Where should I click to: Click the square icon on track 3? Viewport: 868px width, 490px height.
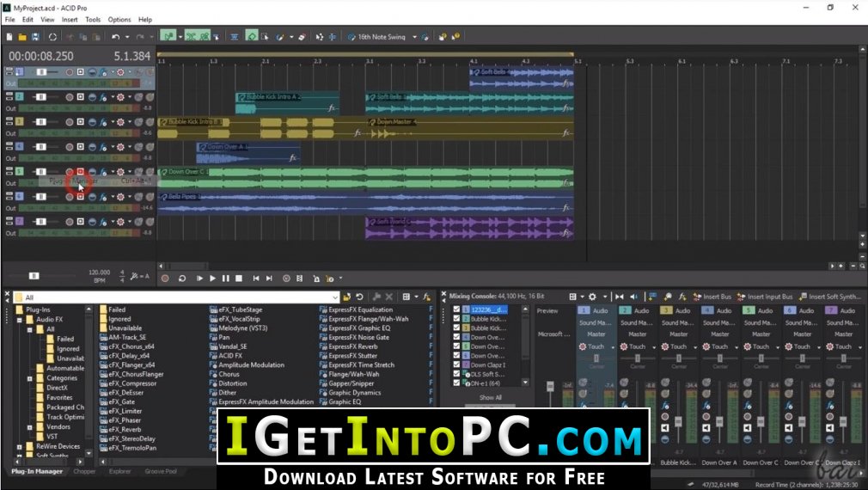(x=80, y=122)
